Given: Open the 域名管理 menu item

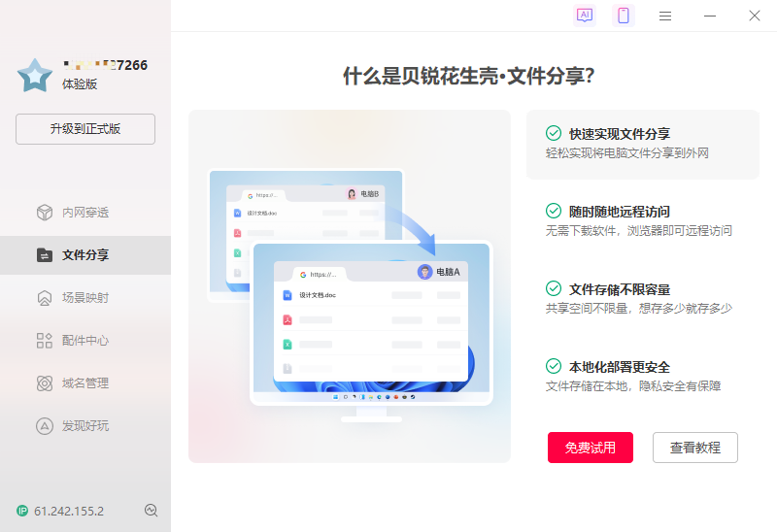Looking at the screenshot, I should (85, 382).
